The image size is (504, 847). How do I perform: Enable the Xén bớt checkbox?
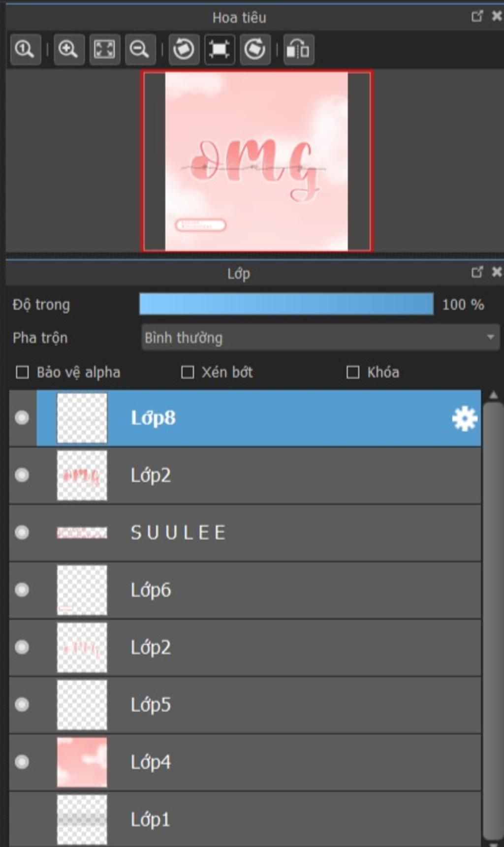pyautogui.click(x=188, y=372)
